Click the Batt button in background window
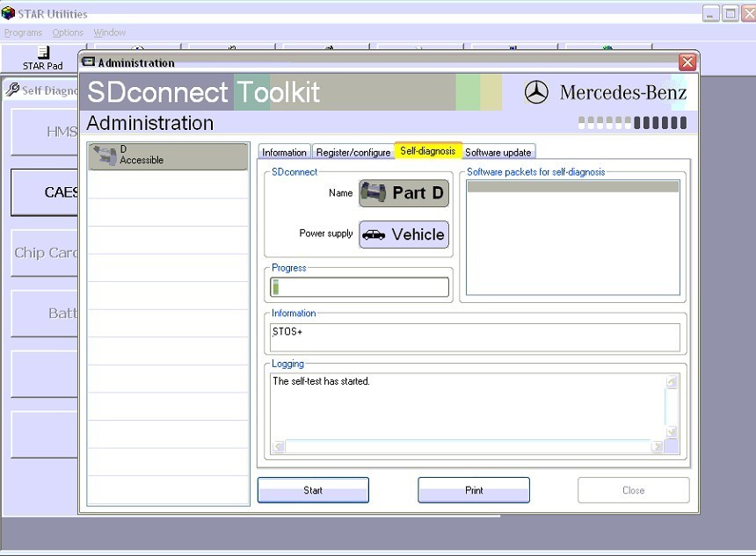 pyautogui.click(x=44, y=314)
